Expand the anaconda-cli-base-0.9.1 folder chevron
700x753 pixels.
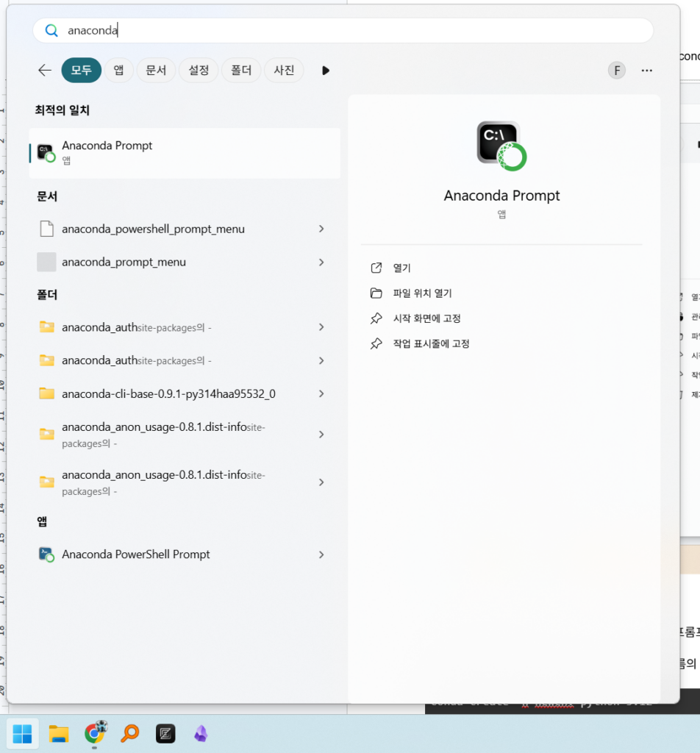[321, 394]
